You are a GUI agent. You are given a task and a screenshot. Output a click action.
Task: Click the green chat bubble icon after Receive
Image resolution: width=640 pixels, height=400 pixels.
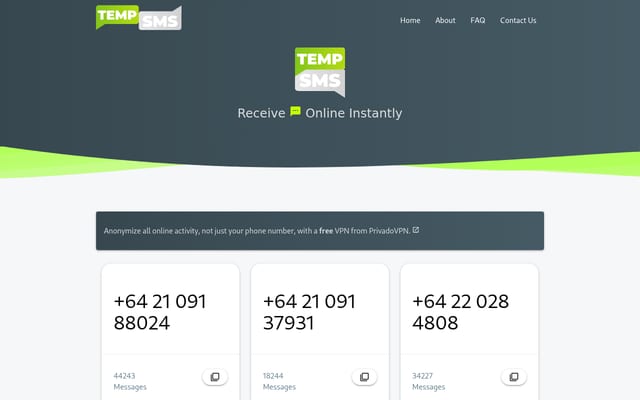pos(295,111)
